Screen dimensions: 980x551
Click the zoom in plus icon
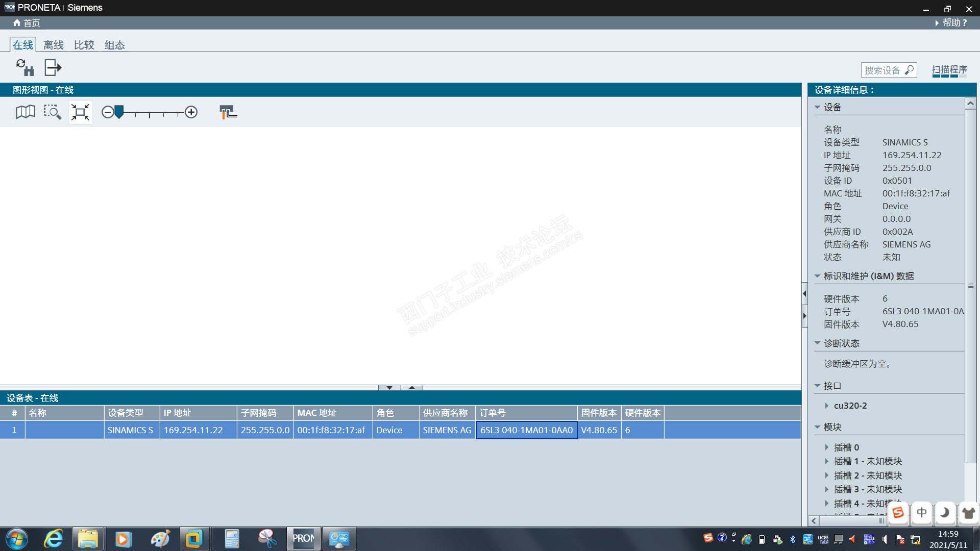coord(191,112)
